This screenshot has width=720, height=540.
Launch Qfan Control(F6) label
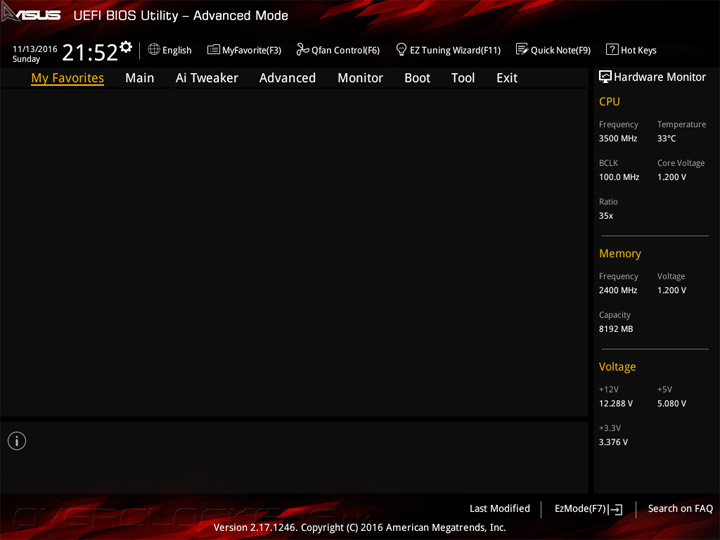pyautogui.click(x=345, y=50)
